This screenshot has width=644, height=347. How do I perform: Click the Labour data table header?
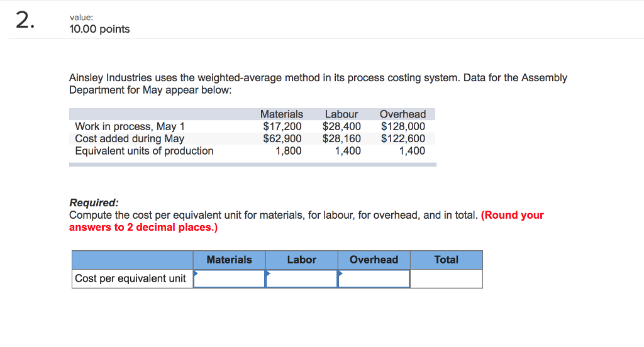341,114
